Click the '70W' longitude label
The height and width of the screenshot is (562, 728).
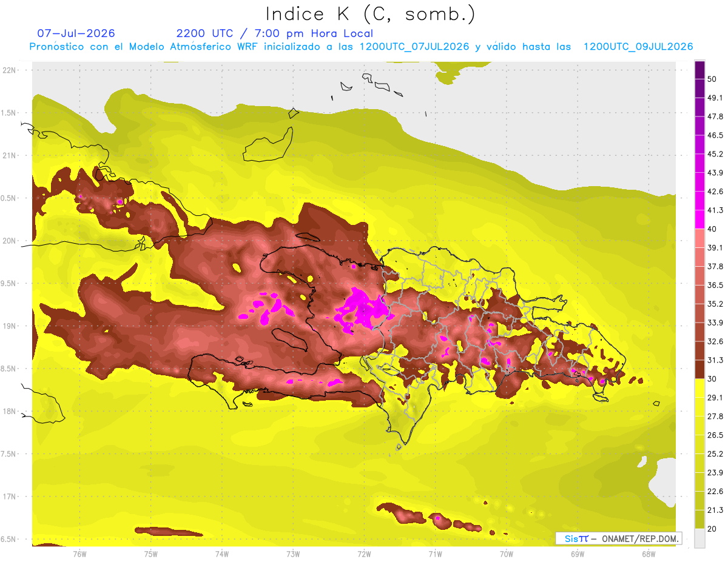(506, 554)
